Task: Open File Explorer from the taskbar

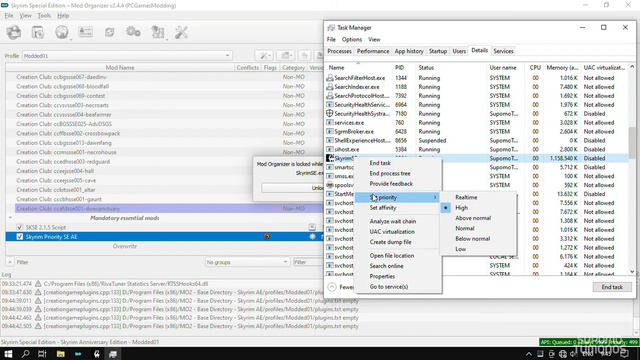Action: pyautogui.click(x=60, y=354)
